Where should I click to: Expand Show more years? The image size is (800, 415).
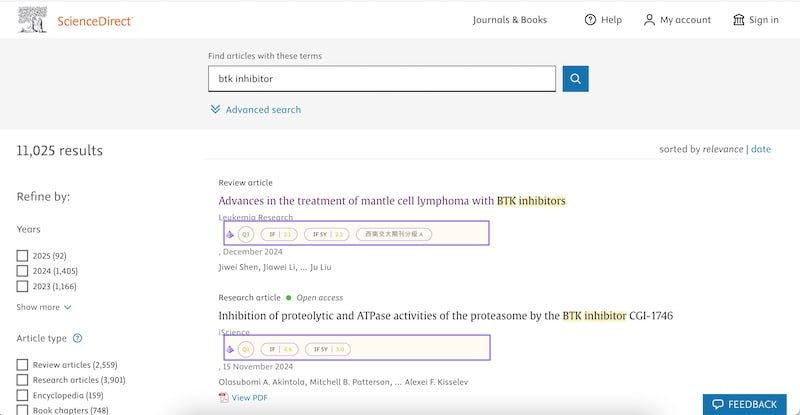click(x=44, y=307)
